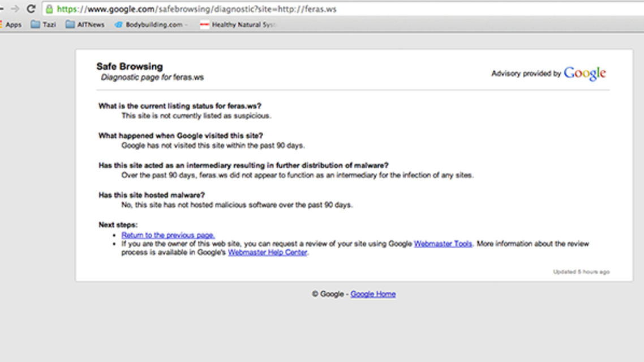Open the Tazi bookmarks folder
644x362 pixels.
click(44, 25)
